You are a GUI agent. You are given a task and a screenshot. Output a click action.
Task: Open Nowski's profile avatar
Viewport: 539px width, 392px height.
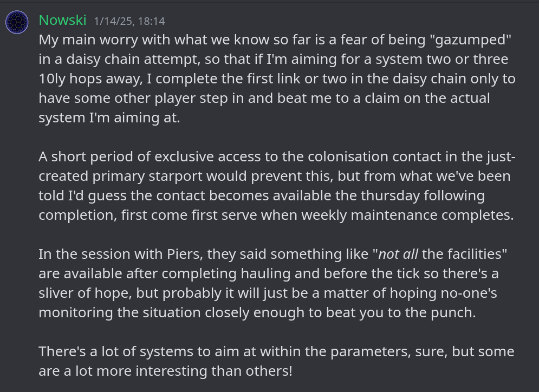click(17, 22)
